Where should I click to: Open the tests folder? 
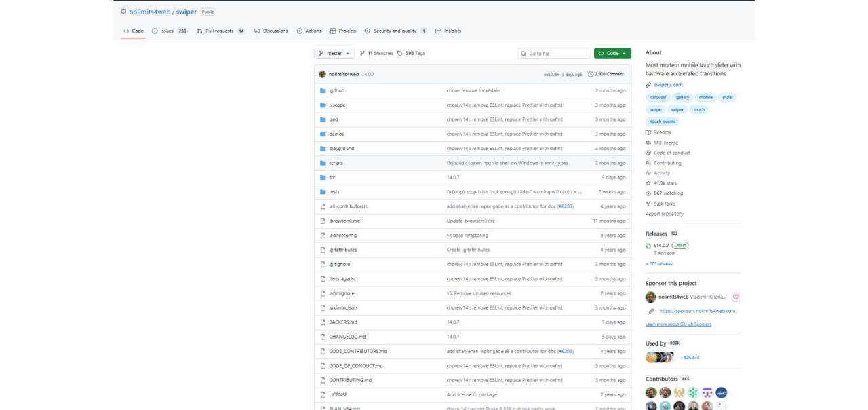point(334,192)
